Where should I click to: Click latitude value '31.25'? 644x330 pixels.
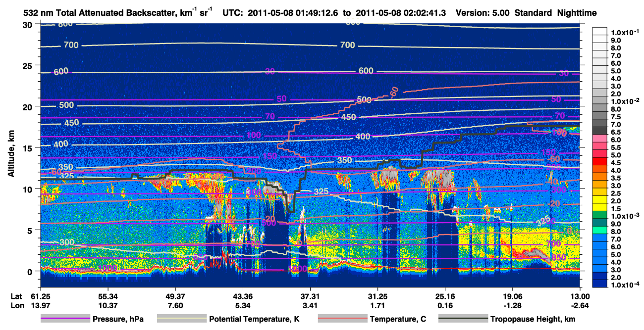pos(377,296)
